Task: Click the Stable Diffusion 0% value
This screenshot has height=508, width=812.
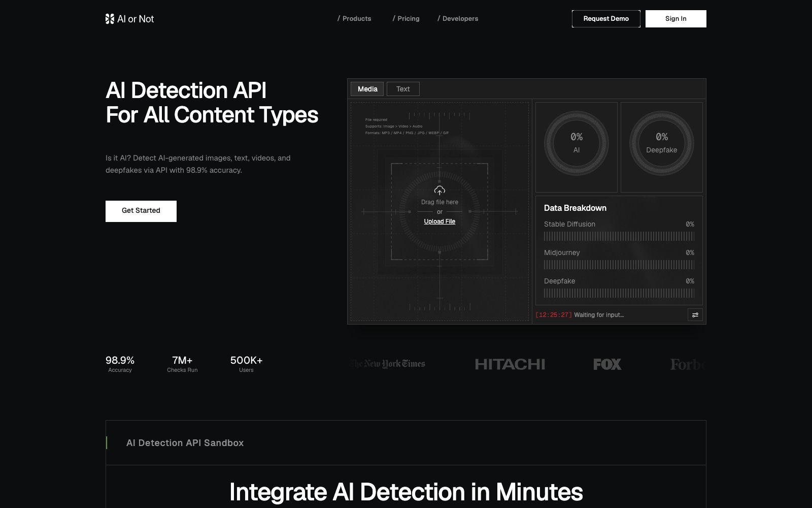Action: [690, 224]
